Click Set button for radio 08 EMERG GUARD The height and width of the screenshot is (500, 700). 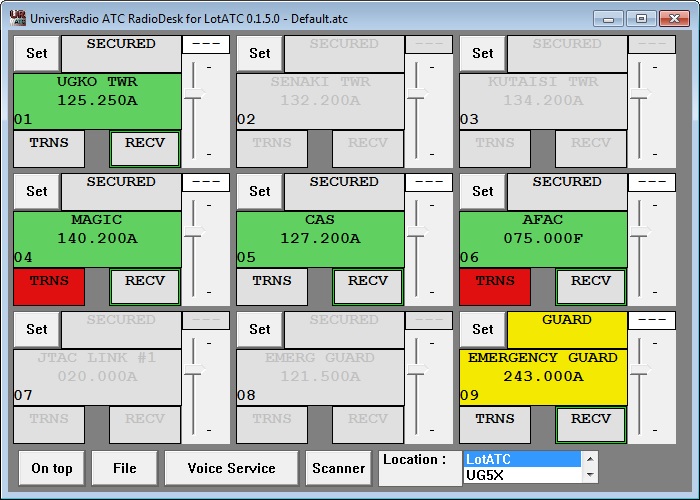(x=260, y=329)
